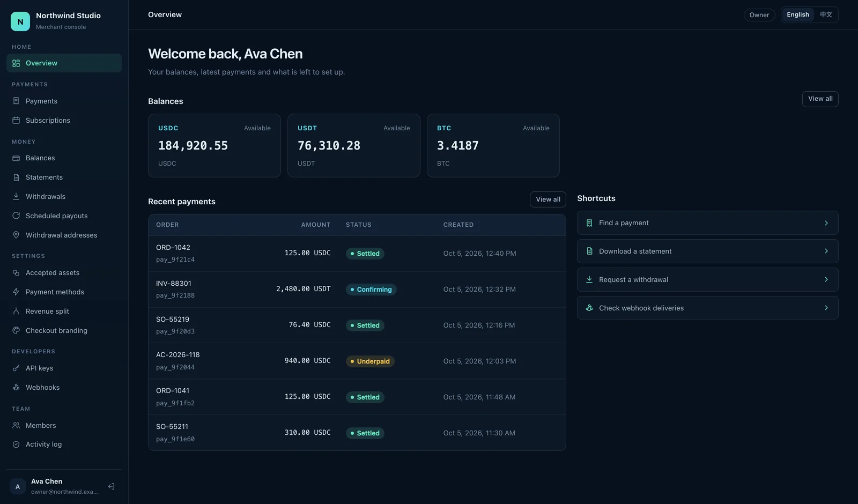Click the Scheduled payouts refresh icon

click(16, 216)
